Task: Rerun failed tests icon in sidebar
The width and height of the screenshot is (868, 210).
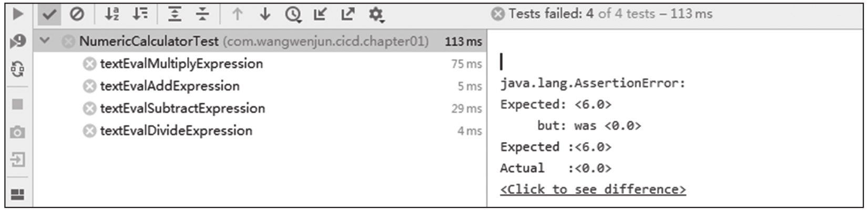Action: [17, 41]
